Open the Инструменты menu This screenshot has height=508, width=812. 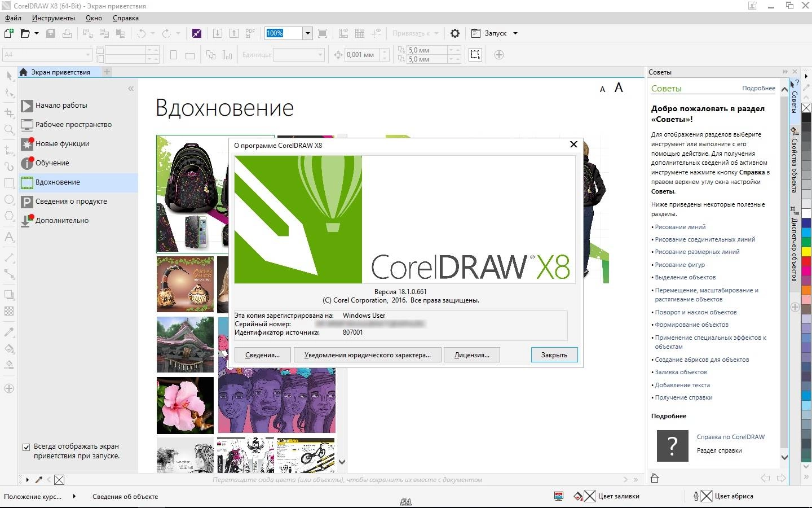(54, 18)
